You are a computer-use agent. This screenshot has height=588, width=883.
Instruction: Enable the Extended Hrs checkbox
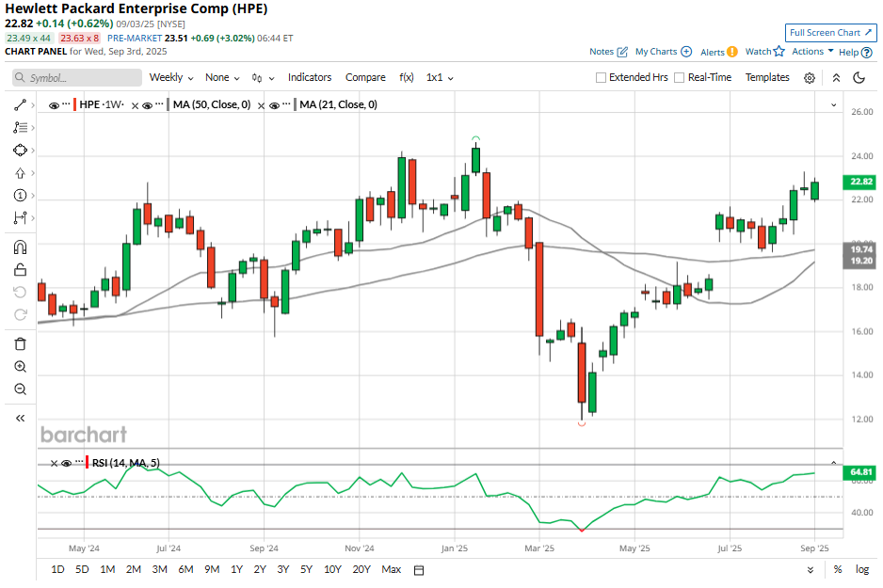point(601,78)
